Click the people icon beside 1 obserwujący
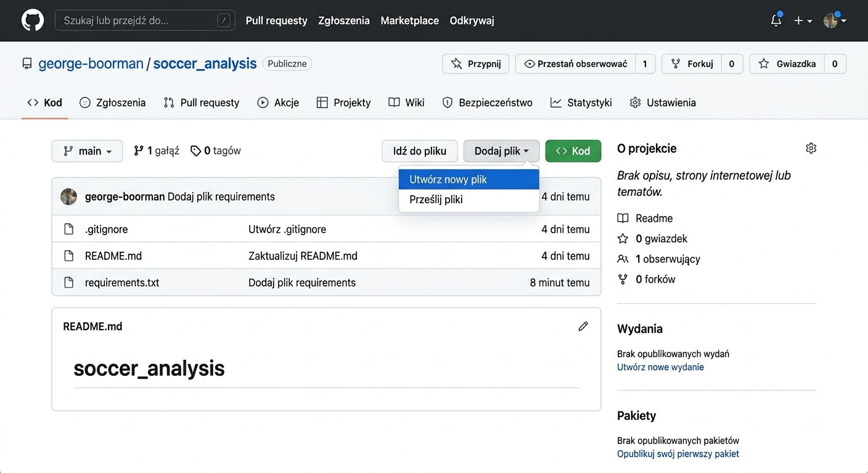 point(623,259)
